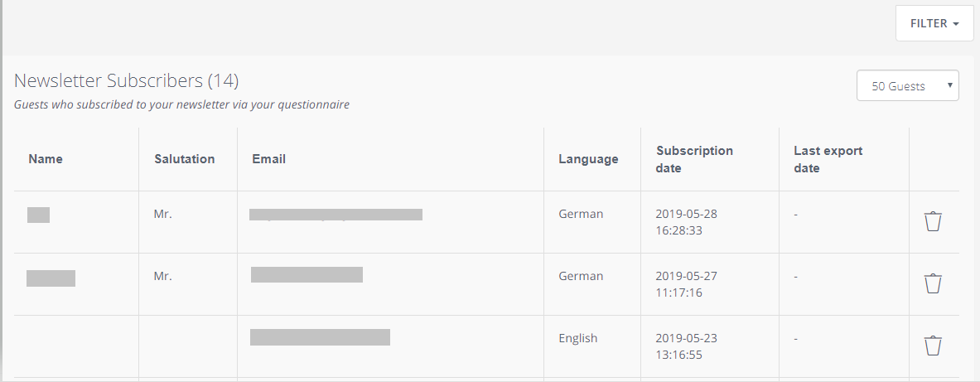Click the Subscription date column header

click(694, 159)
